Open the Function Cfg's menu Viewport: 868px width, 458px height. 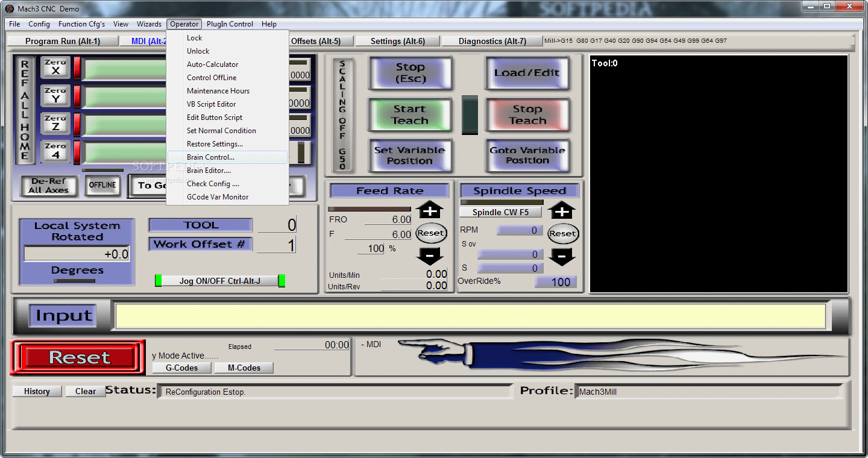click(81, 24)
